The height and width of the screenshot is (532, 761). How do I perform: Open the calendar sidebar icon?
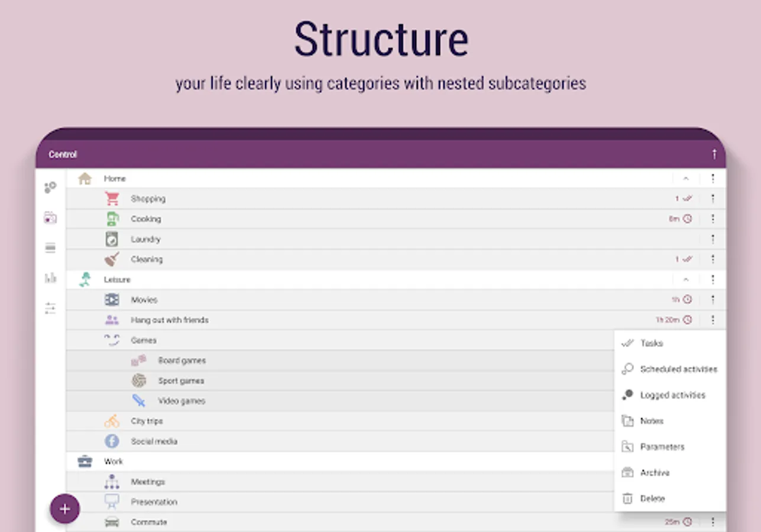(x=50, y=218)
